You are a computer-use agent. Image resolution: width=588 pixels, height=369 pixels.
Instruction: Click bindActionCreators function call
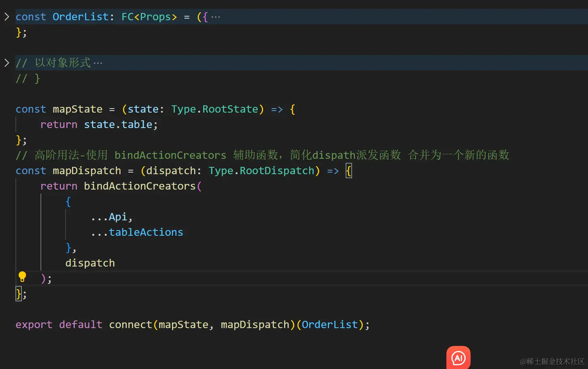tap(140, 186)
